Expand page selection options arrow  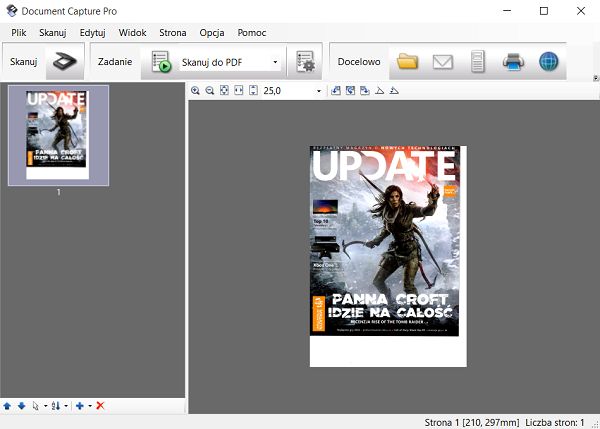(x=46, y=406)
